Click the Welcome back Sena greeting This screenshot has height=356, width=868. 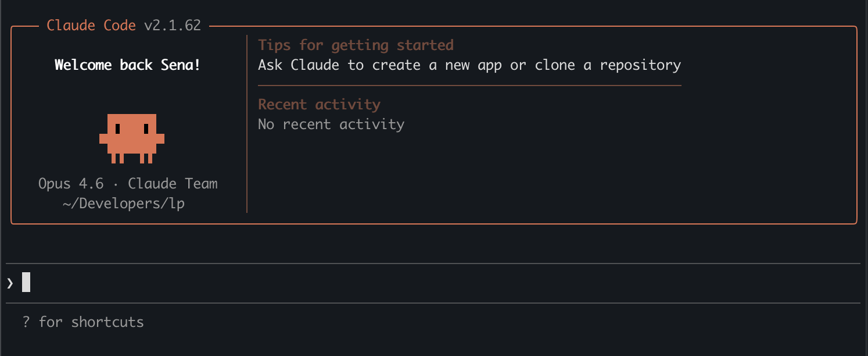[x=127, y=65]
